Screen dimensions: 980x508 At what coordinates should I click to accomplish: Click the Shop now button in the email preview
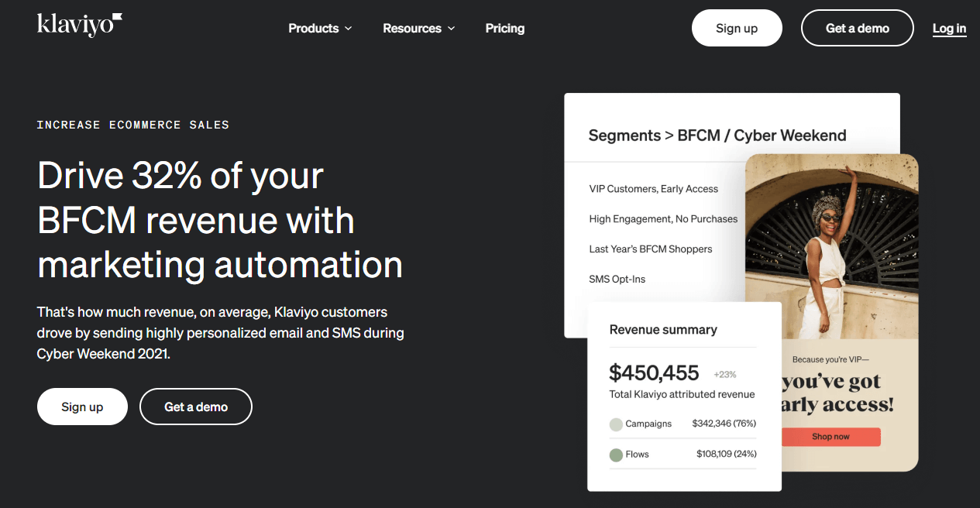[830, 437]
